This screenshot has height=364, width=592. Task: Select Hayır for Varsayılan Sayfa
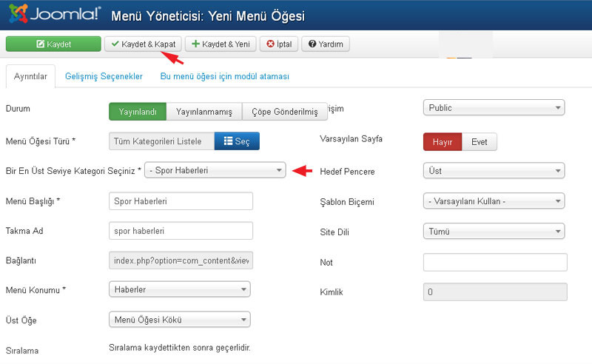click(443, 142)
